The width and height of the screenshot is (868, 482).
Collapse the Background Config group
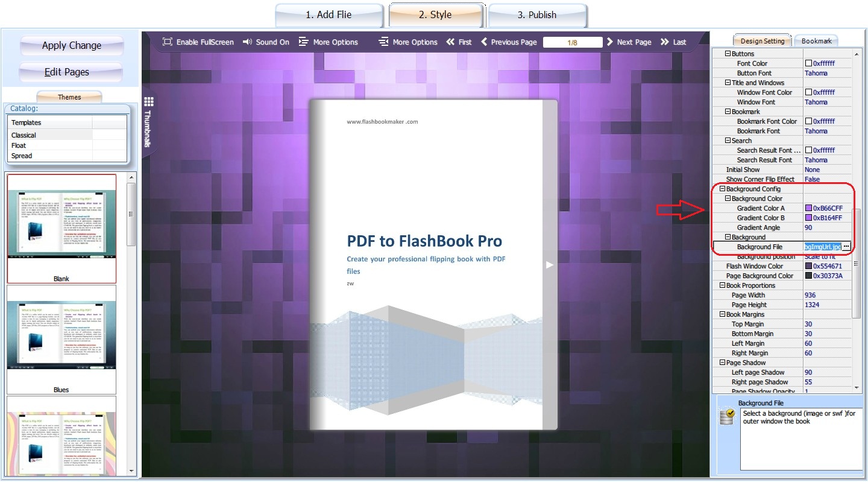coord(722,189)
